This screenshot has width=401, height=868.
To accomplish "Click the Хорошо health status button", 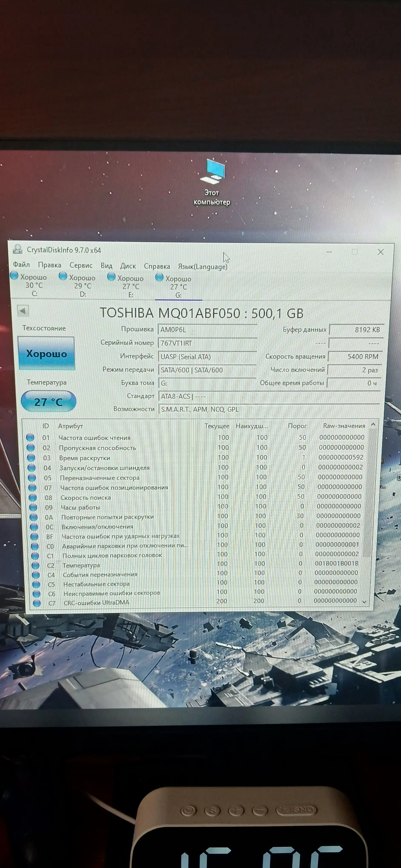I will pos(46,353).
